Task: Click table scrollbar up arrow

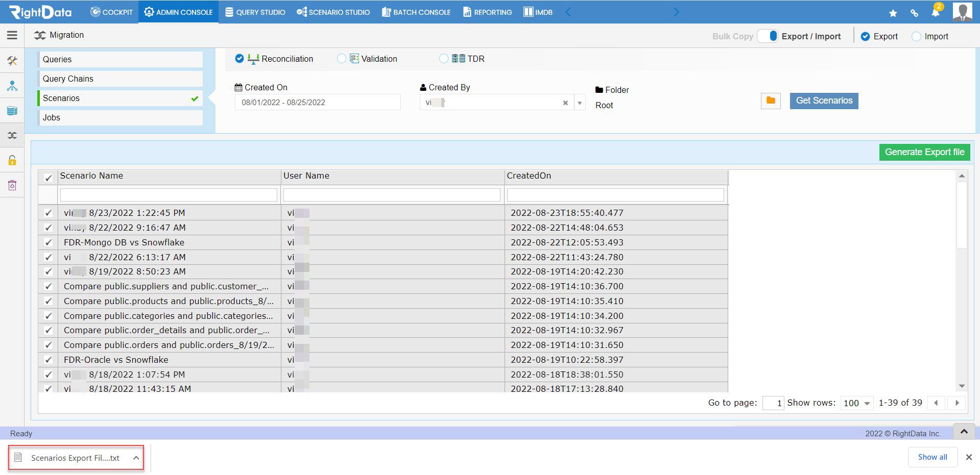Action: [x=962, y=176]
